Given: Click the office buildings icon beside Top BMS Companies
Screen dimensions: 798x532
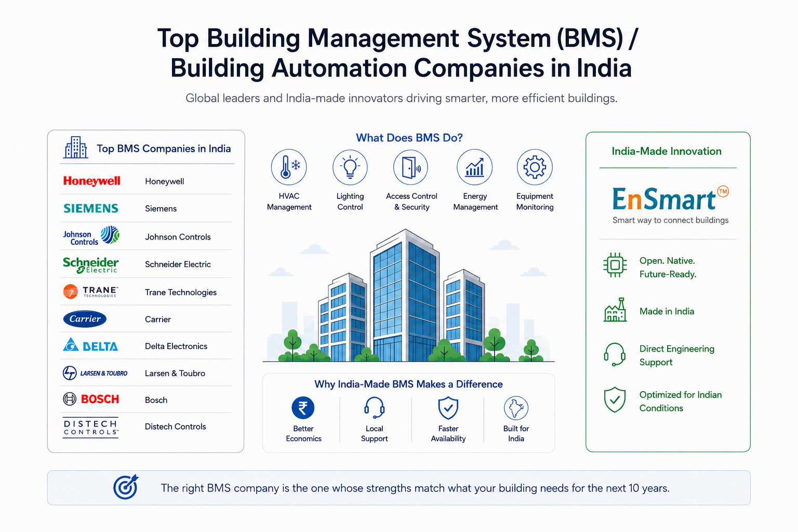Looking at the screenshot, I should coord(76,148).
